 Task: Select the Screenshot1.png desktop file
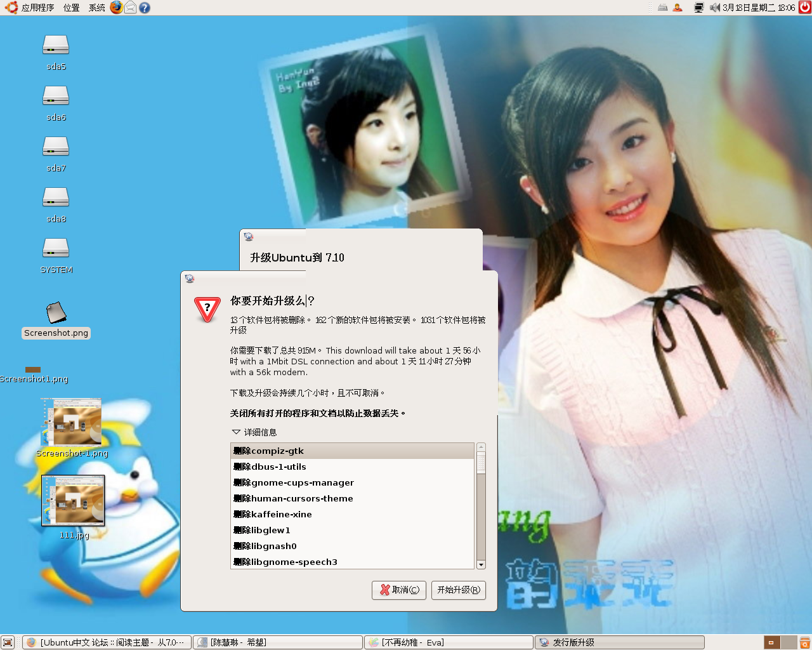point(34,375)
